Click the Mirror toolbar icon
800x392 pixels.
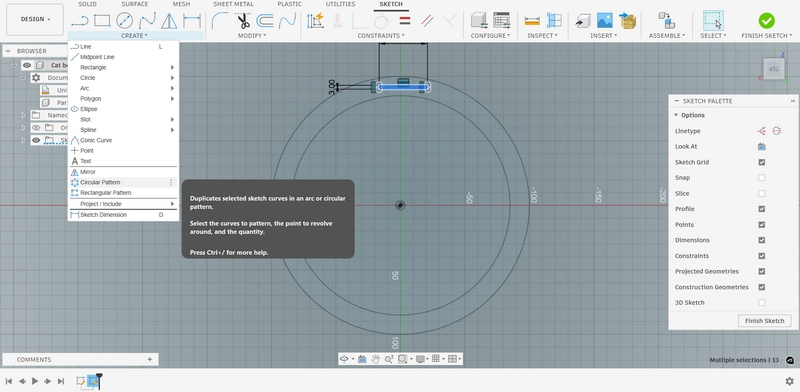pos(169,21)
